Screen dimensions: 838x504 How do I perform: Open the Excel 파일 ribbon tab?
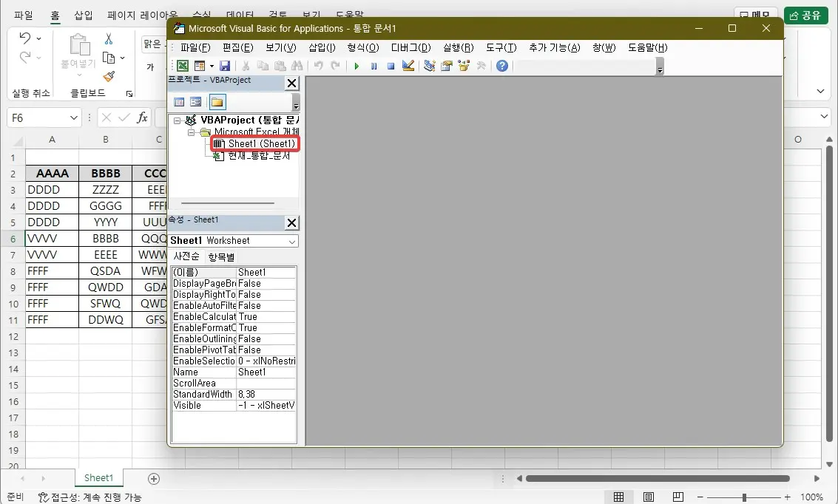(24, 16)
